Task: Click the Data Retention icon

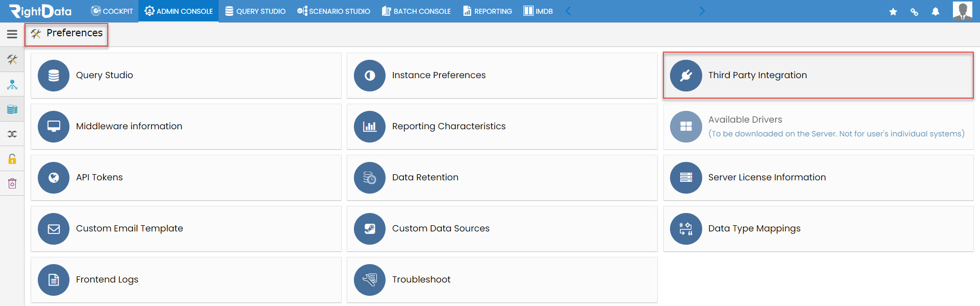Action: [370, 178]
